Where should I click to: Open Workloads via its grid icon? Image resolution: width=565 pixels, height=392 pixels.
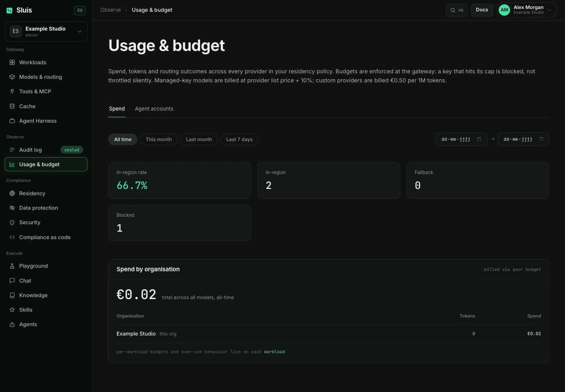[12, 62]
